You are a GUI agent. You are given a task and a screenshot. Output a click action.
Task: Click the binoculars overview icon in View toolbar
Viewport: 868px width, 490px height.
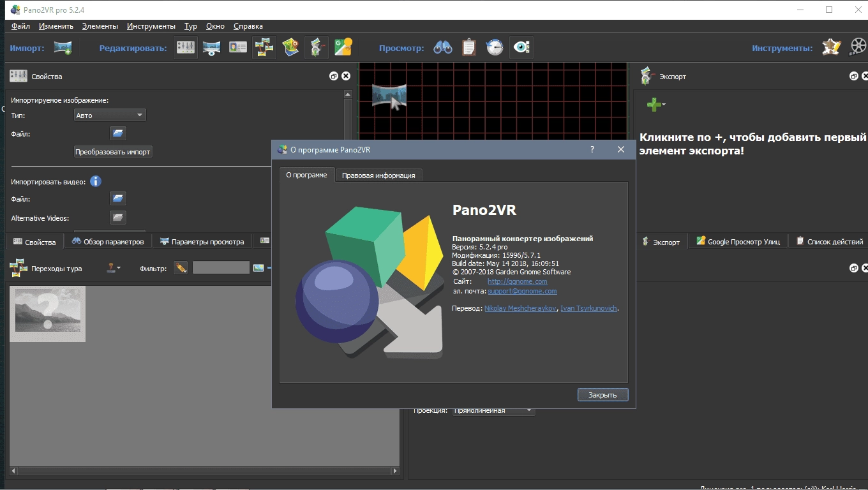point(443,48)
